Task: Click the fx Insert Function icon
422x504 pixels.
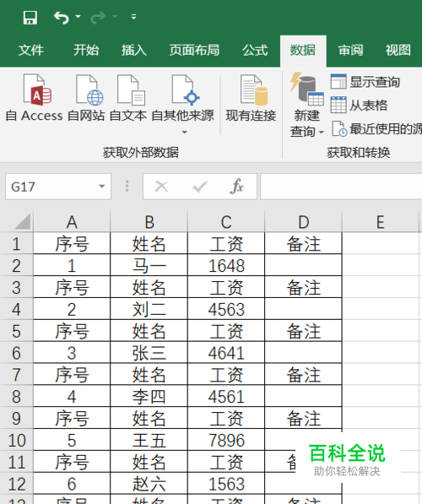Action: [237, 187]
